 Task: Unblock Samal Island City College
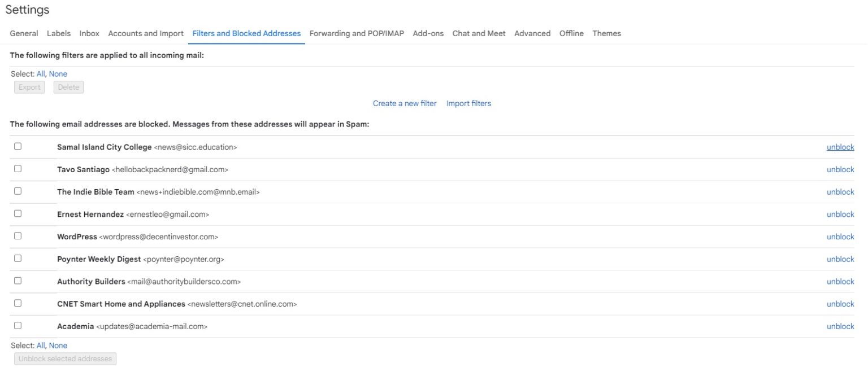point(840,146)
